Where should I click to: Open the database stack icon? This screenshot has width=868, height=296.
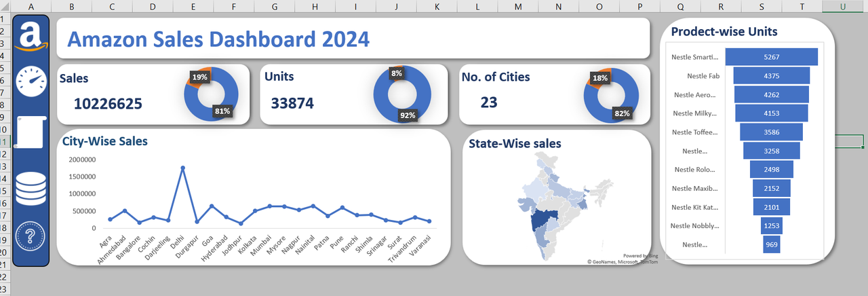pos(31,188)
